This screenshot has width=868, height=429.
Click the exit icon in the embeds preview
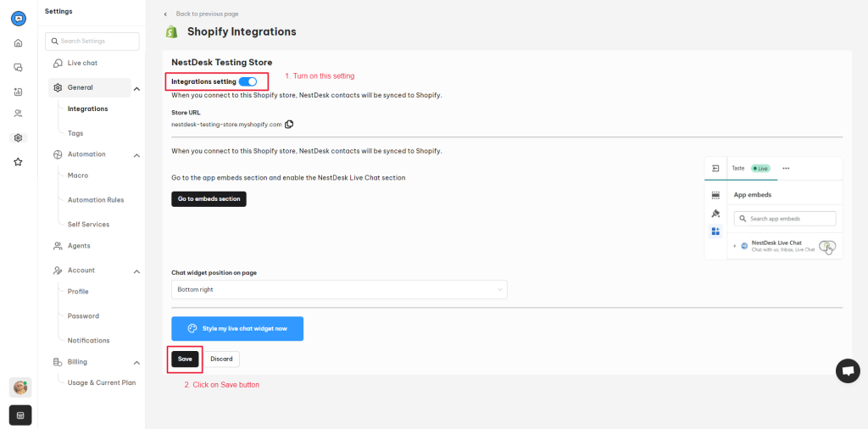(x=715, y=168)
